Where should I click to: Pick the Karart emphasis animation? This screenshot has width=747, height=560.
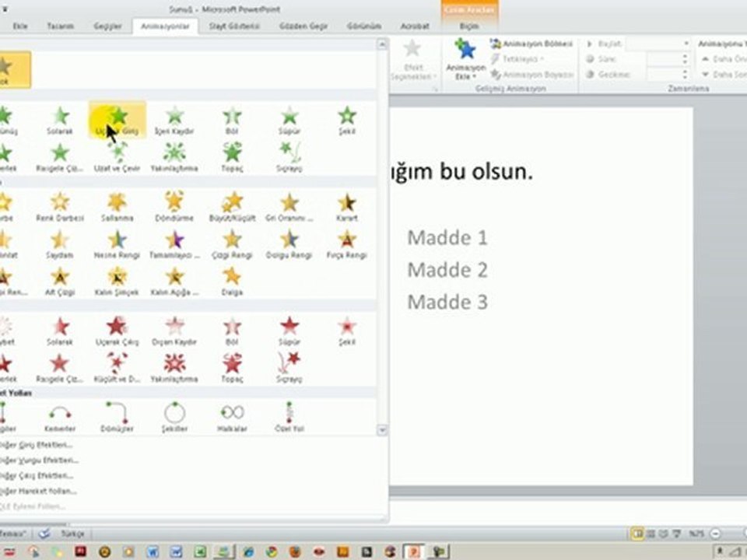347,207
